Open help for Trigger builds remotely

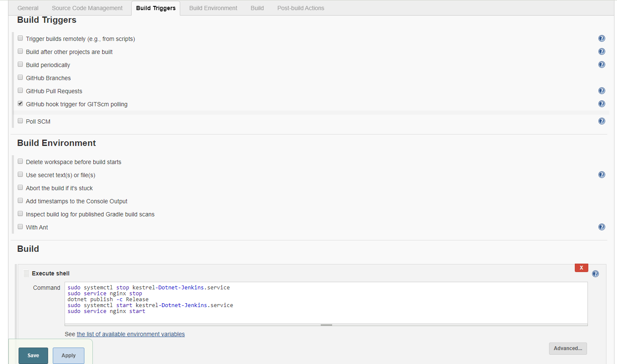(602, 38)
